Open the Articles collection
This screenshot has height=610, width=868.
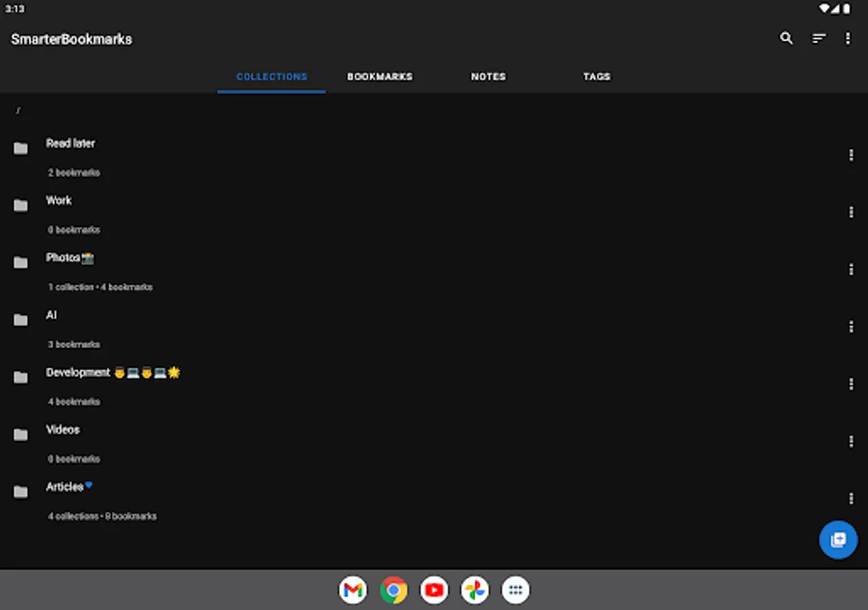65,486
